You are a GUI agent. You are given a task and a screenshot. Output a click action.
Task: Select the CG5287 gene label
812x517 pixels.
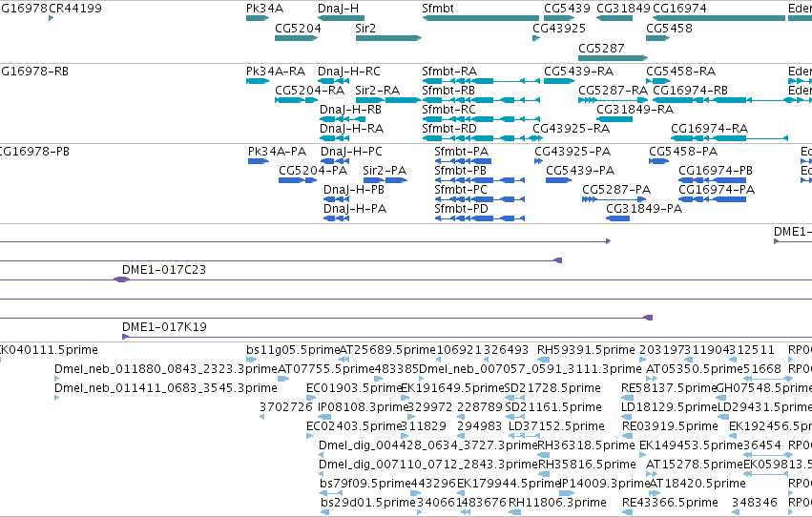601,48
